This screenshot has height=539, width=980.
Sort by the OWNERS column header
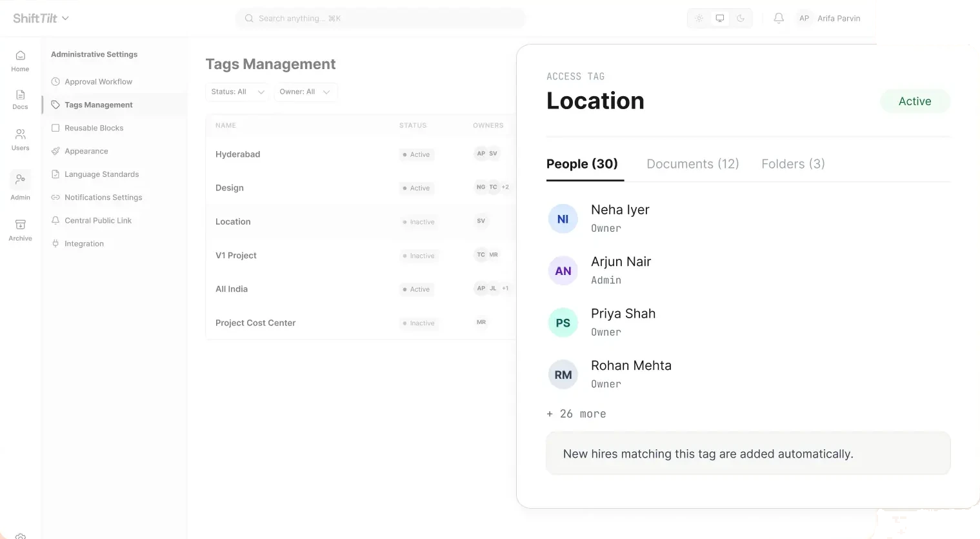point(488,125)
